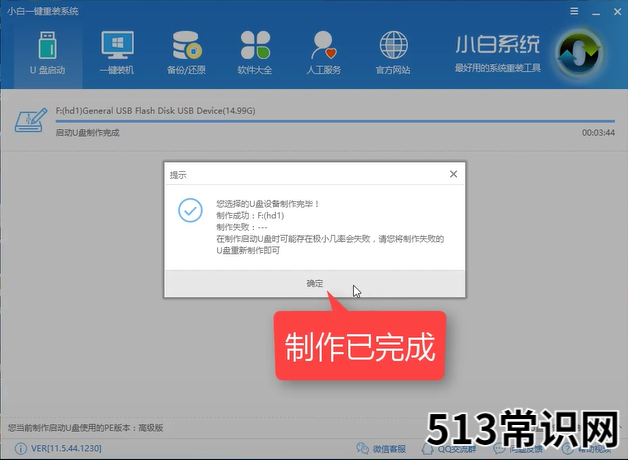
Task: Open 微信客服 at the bottom
Action: coord(381,449)
